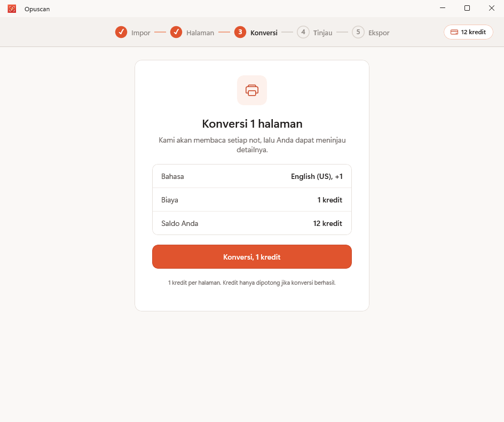Screen dimensions: 504x422
Task: Click the scanner icon above the heading
Action: pos(252,90)
